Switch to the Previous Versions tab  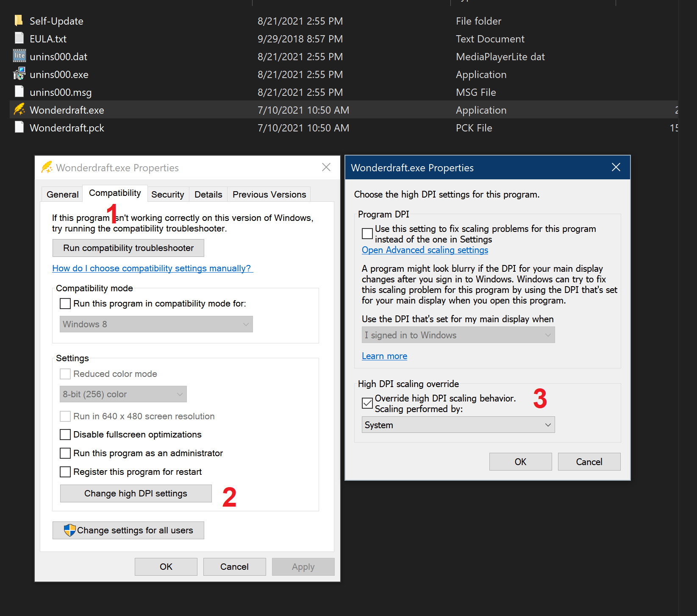click(269, 194)
